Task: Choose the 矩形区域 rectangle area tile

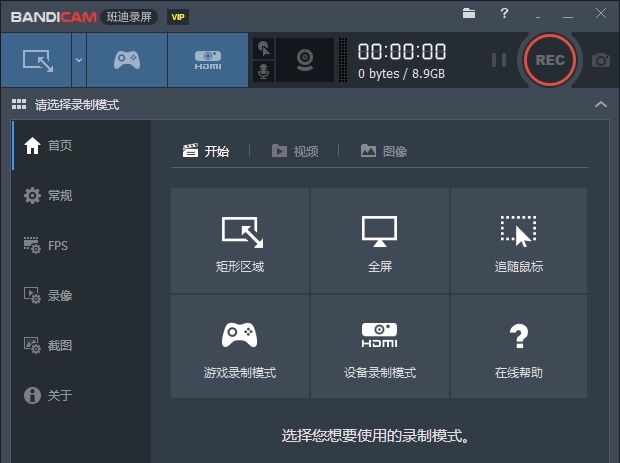Action: click(x=240, y=240)
